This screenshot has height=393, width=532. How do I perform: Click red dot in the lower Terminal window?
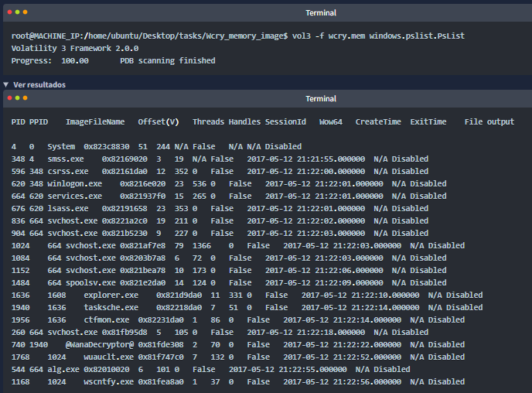point(9,98)
